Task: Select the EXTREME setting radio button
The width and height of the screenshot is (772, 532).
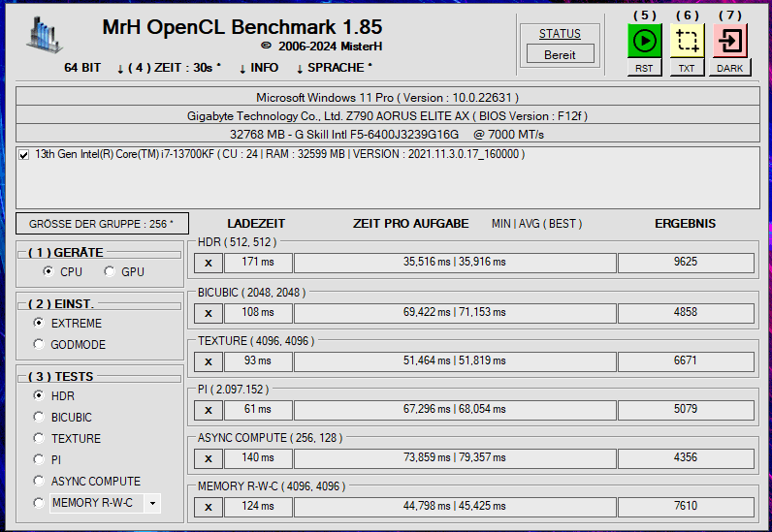Action: click(39, 323)
